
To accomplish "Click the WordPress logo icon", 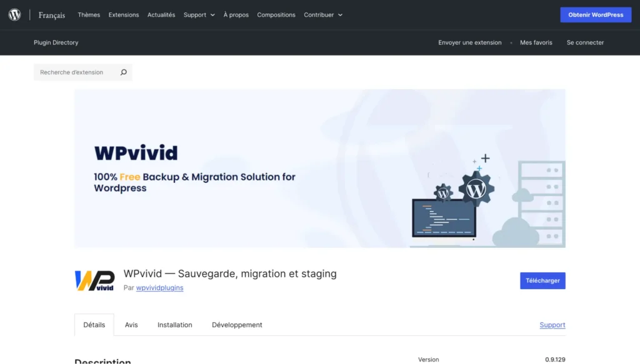I will (x=15, y=15).
